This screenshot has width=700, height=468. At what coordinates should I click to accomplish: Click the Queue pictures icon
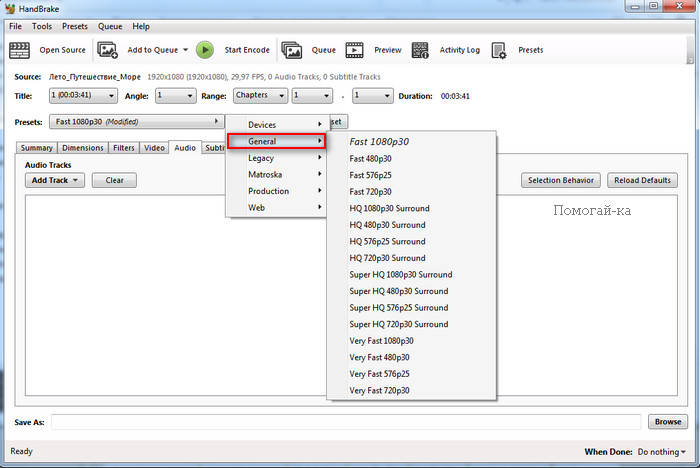point(292,50)
